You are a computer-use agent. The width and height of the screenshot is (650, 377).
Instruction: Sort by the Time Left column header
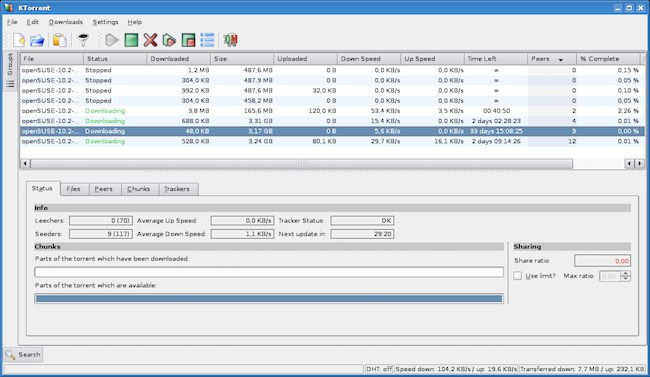(496, 59)
